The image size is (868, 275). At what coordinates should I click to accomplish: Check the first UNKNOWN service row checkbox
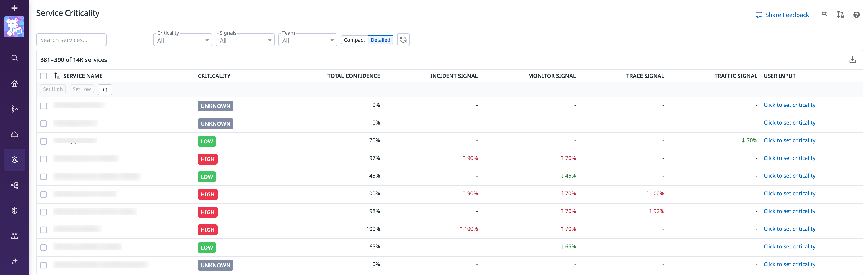(x=44, y=106)
